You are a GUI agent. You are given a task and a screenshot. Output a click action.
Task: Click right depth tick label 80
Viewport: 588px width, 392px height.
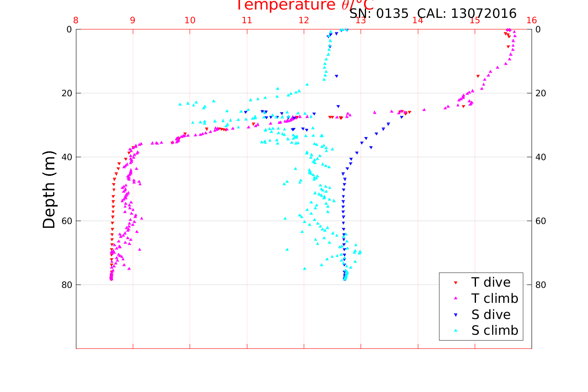pos(541,285)
